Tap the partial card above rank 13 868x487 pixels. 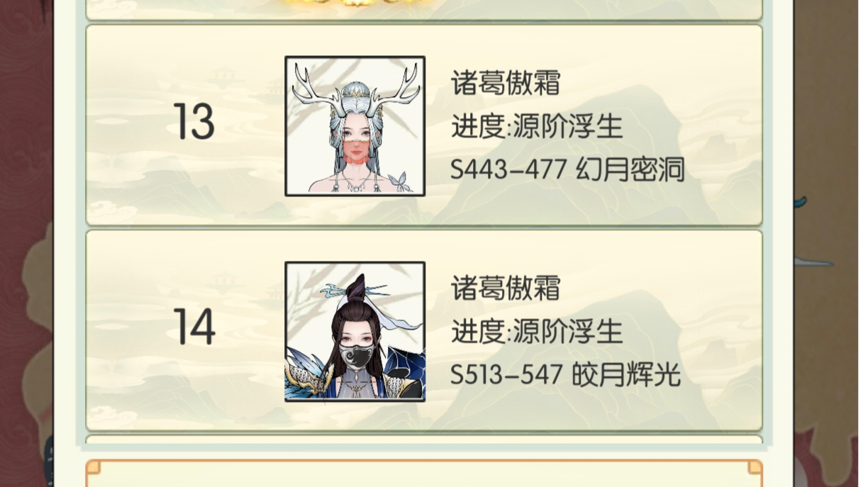click(x=424, y=9)
